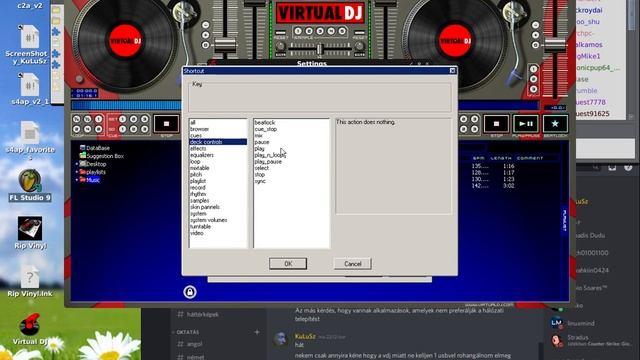The width and height of the screenshot is (640, 360).
Task: Click the right deck Play/Pause button
Action: [526, 124]
